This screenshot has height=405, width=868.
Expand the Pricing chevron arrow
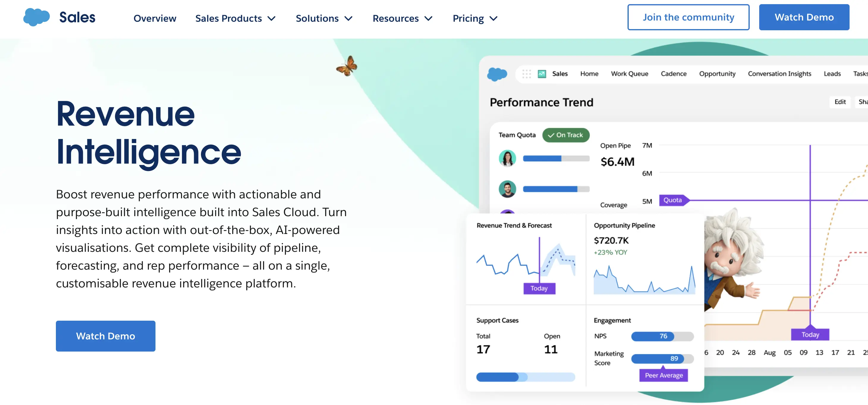[493, 18]
